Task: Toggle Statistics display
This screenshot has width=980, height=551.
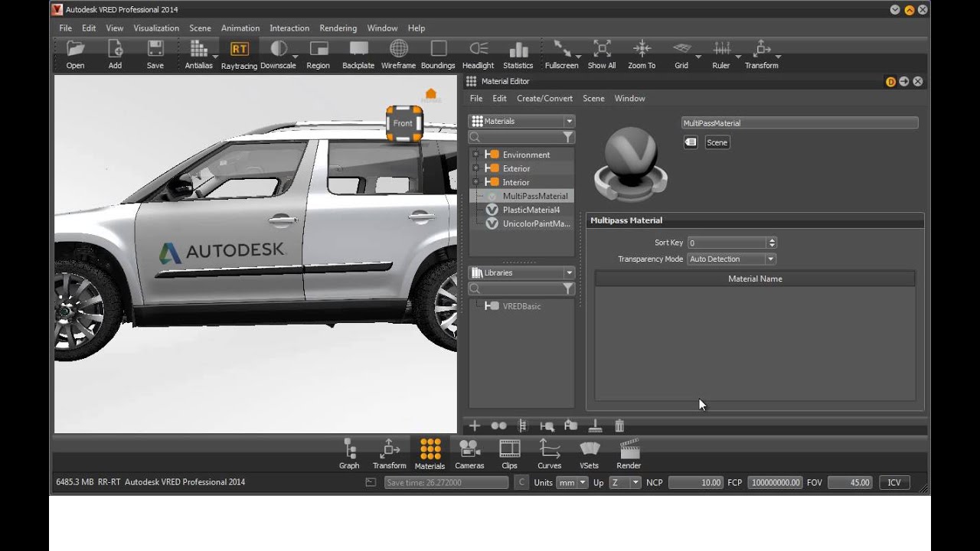Action: (x=518, y=54)
